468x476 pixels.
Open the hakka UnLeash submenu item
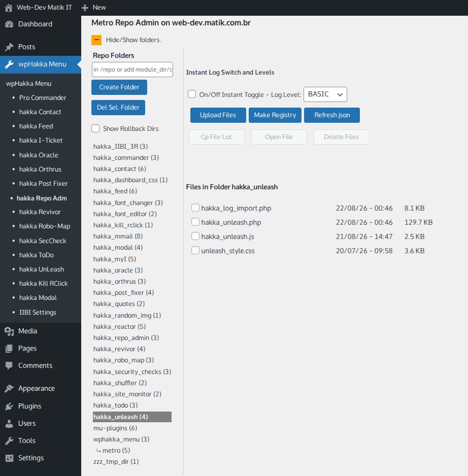[42, 269]
